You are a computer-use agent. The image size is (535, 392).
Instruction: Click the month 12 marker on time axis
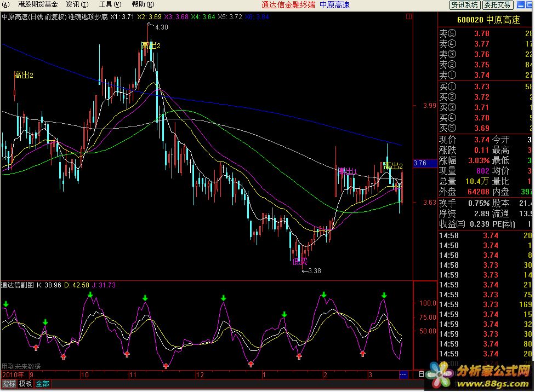[x=200, y=374]
